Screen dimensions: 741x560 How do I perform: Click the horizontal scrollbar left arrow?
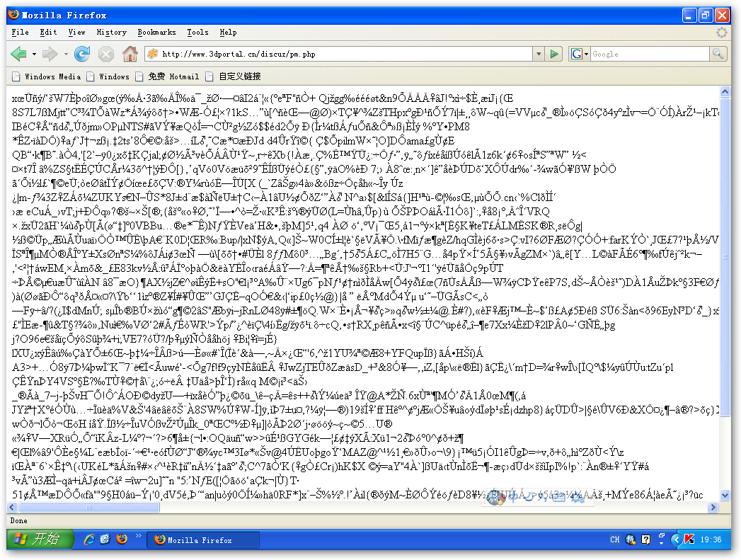click(12, 508)
